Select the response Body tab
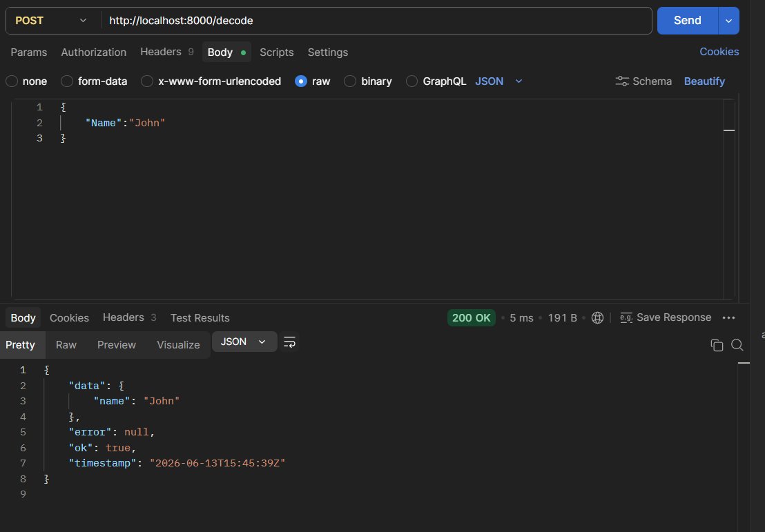Screen dimensions: 765x532 [x=23, y=318]
